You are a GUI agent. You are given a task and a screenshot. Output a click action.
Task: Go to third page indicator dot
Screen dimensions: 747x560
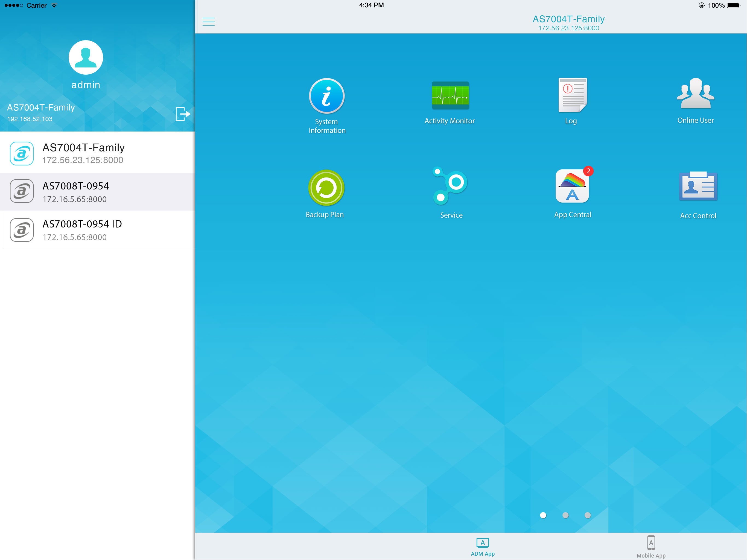588,515
